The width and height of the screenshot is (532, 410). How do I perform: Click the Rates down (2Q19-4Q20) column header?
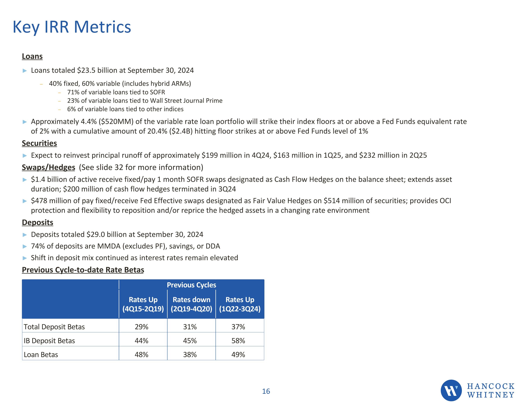coord(192,304)
